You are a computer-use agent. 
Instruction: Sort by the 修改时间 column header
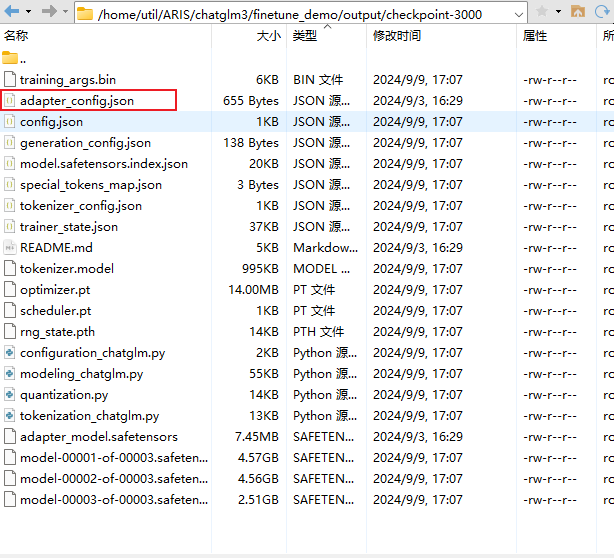[396, 36]
